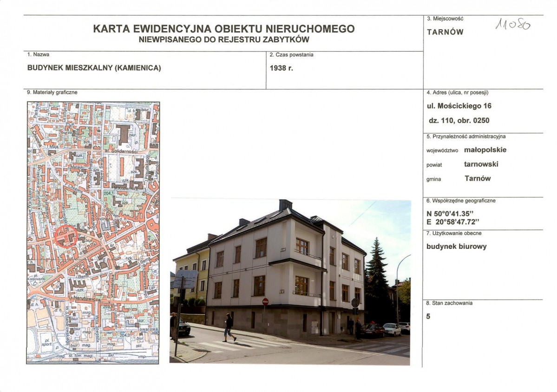Select the value 'budynek biurowy'
Viewport: 557px width, 392px height.
click(457, 247)
